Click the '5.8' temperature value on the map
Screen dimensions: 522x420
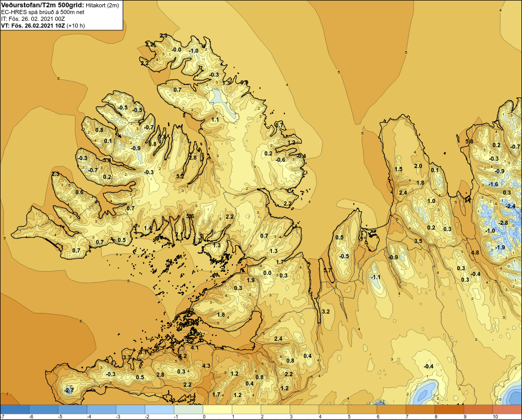[469, 141]
